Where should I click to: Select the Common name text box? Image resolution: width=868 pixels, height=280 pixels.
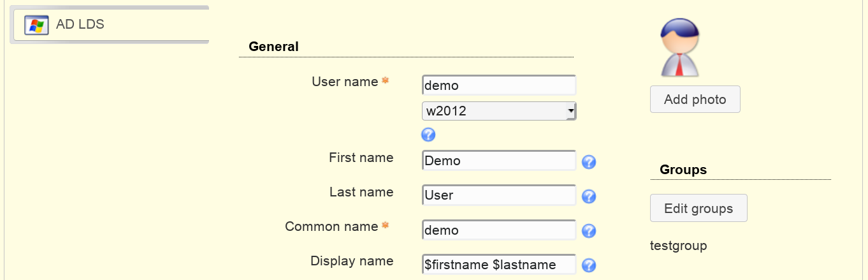[x=499, y=230]
